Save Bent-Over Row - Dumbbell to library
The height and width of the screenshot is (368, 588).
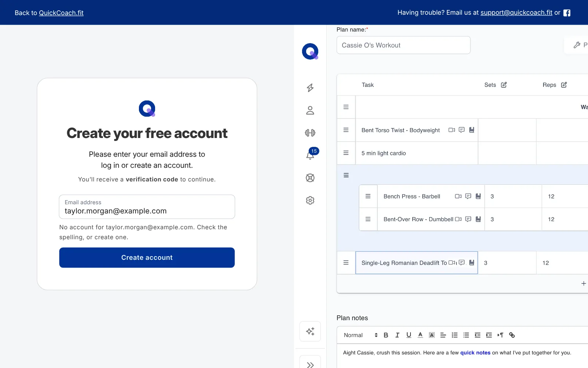(478, 219)
